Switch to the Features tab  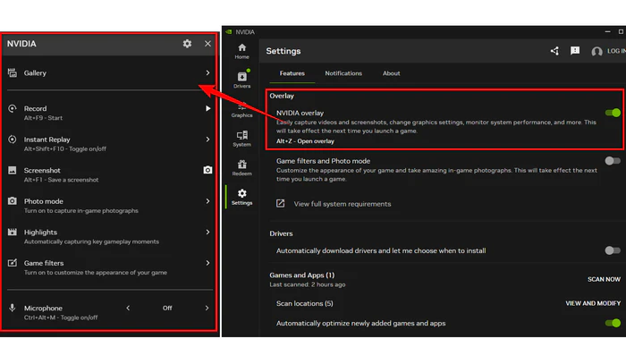pos(292,73)
